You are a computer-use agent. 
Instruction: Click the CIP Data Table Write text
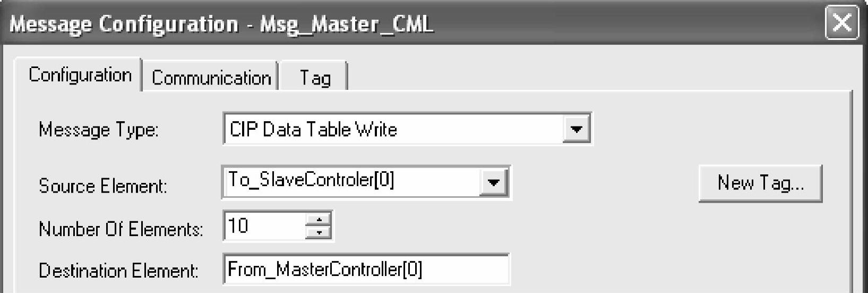(x=313, y=129)
